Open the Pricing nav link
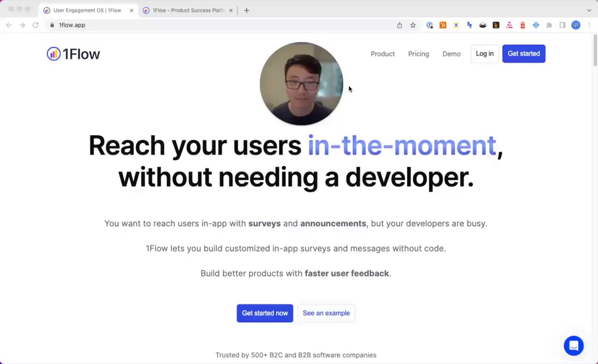 point(419,54)
